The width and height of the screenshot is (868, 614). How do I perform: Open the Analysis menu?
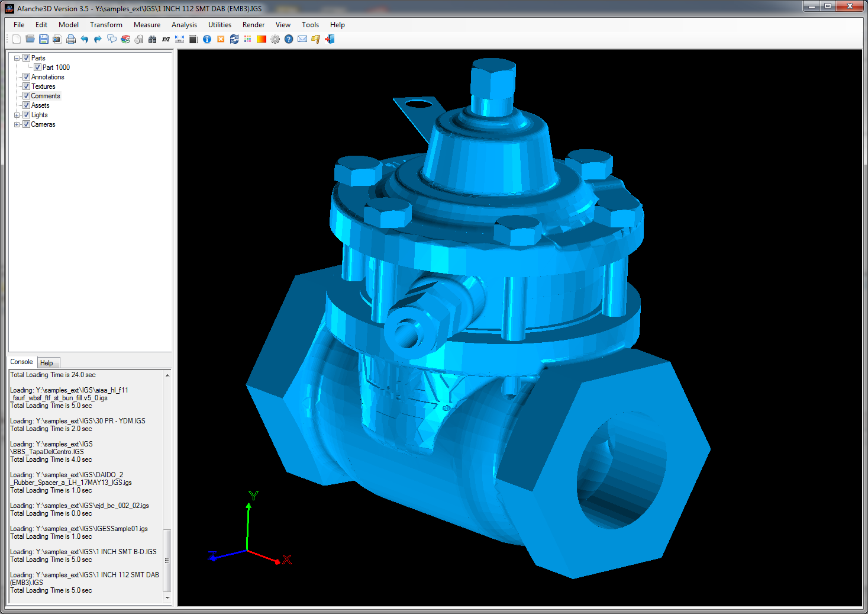click(184, 25)
